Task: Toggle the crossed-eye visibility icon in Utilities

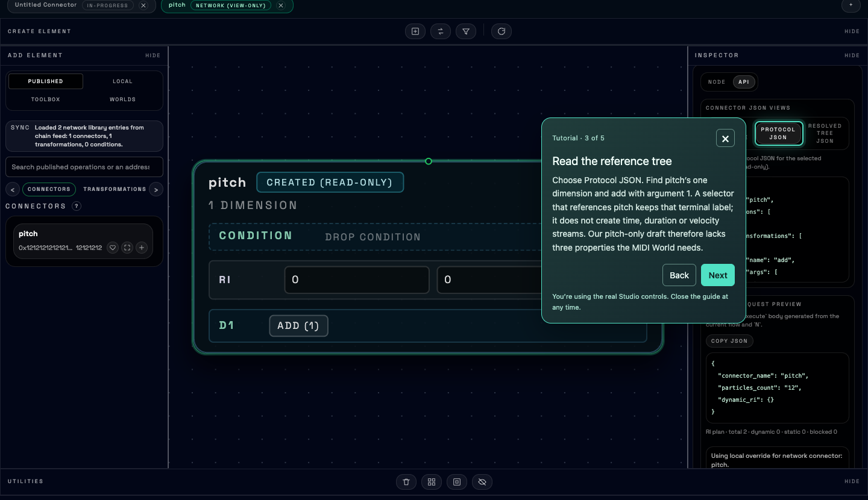Action: (x=482, y=482)
